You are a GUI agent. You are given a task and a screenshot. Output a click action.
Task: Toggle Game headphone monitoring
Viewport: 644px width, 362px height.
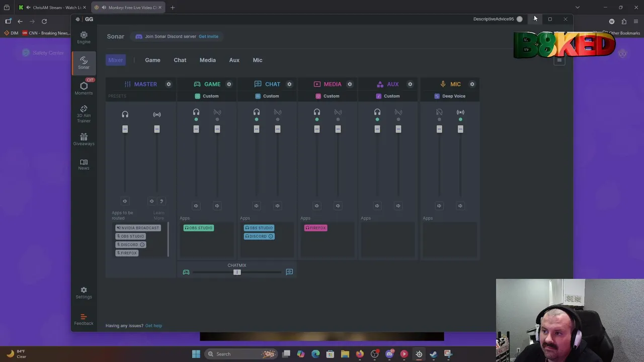[196, 112]
